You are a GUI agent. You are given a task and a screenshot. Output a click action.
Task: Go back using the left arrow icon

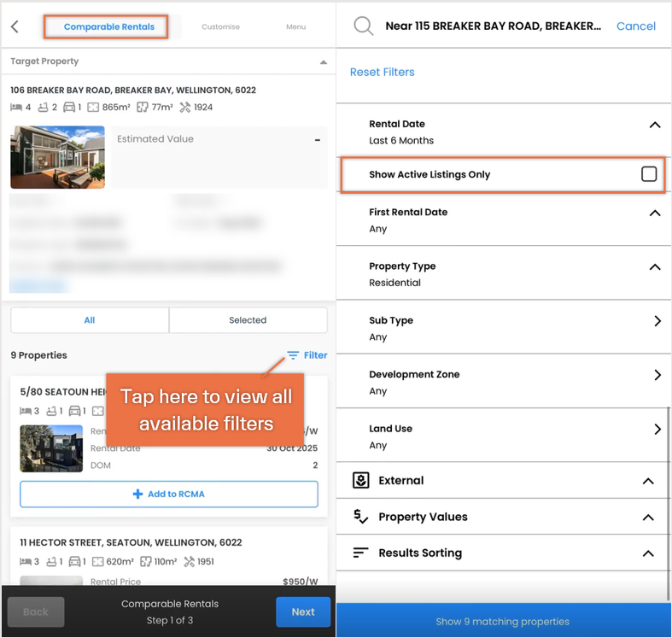coord(15,26)
